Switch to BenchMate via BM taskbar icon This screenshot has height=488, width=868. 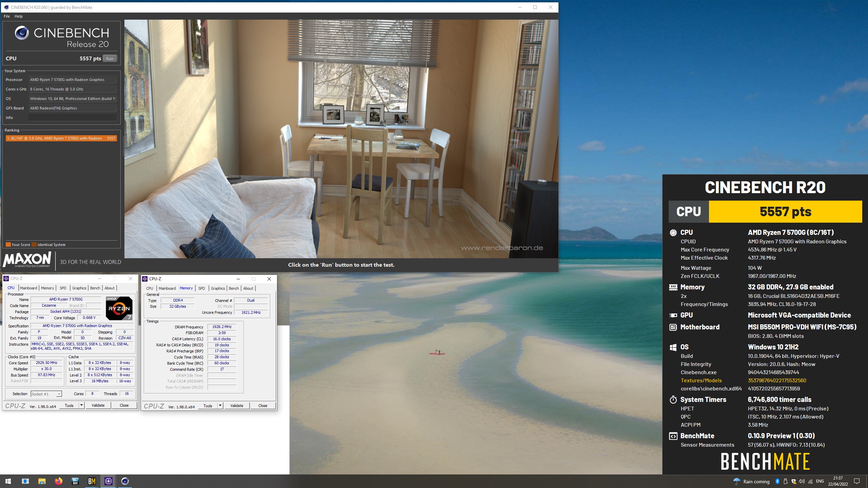pos(92,481)
